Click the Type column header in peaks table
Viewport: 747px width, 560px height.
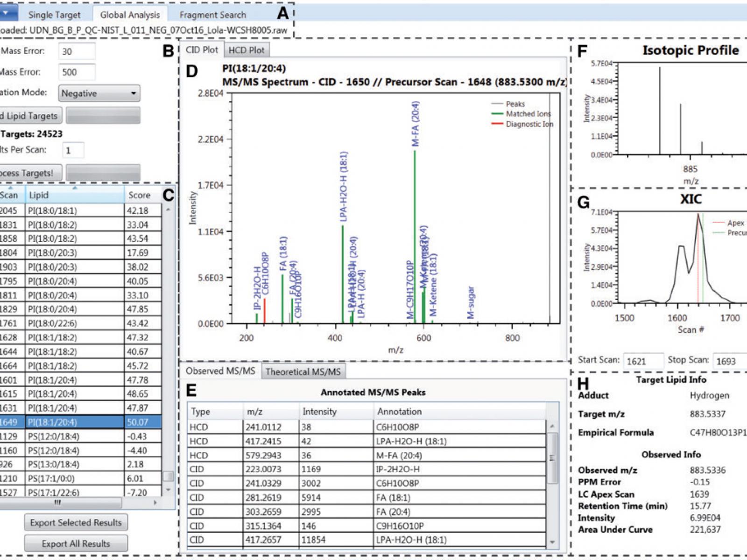tap(215, 412)
